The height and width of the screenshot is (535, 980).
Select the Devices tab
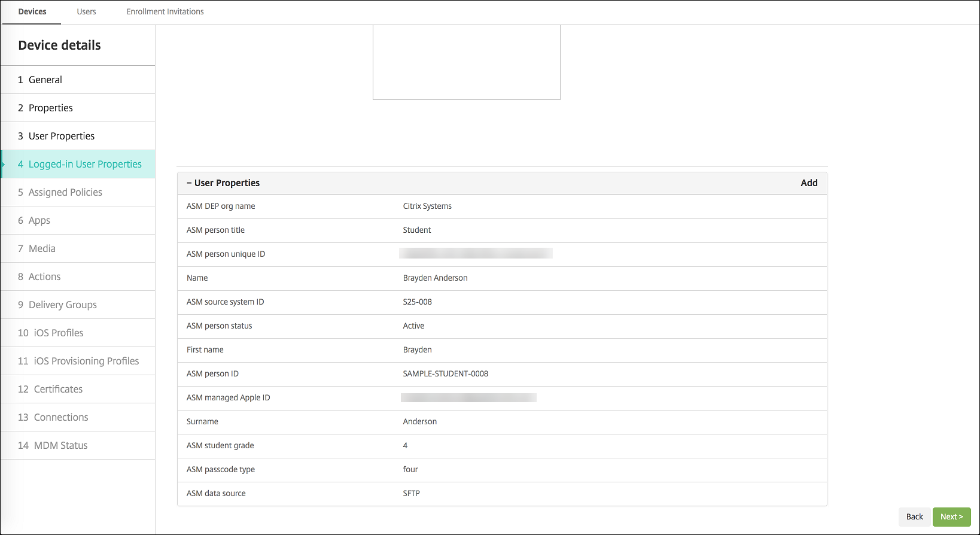coord(32,12)
